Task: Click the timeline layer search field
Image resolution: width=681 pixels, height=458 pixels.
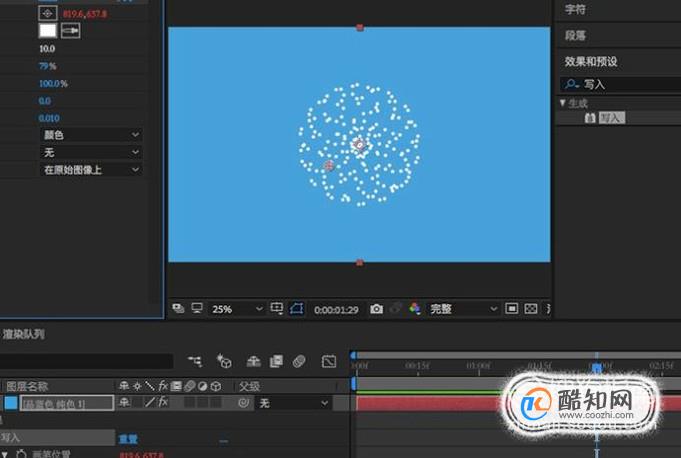Action: pyautogui.click(x=86, y=361)
